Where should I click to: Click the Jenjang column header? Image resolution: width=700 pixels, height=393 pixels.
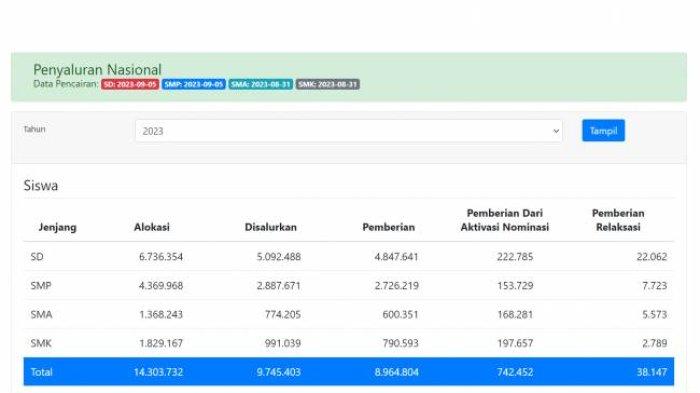pyautogui.click(x=57, y=227)
